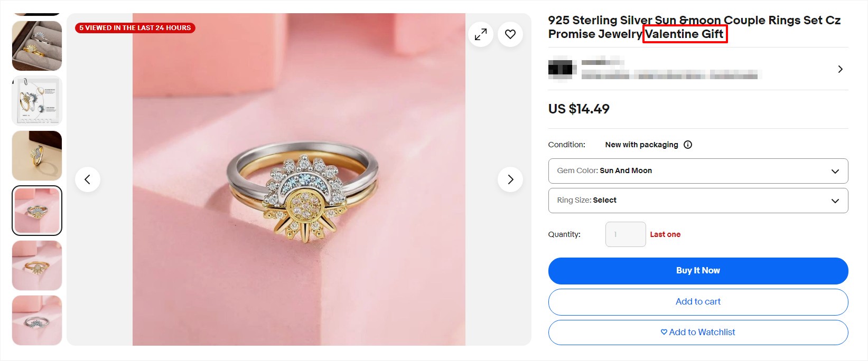
Task: Click the 5 viewed in last 24 hours badge
Action: tap(135, 27)
